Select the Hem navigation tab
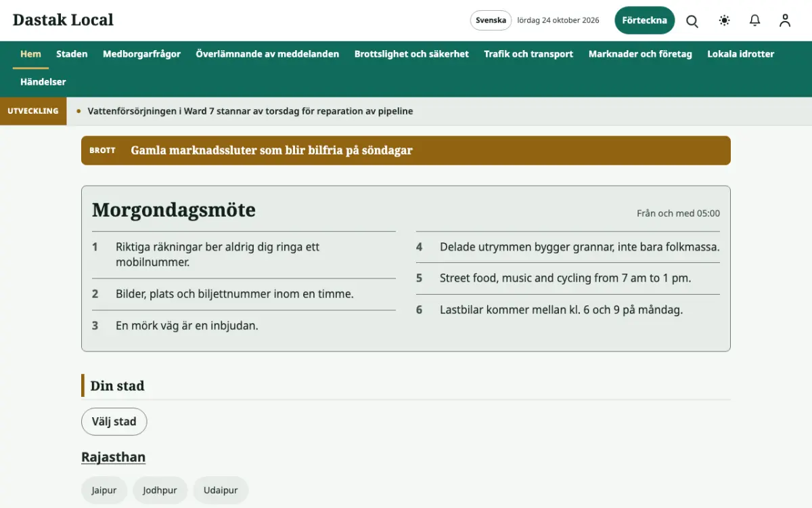Screen dimensions: 812x508 click(x=30, y=54)
